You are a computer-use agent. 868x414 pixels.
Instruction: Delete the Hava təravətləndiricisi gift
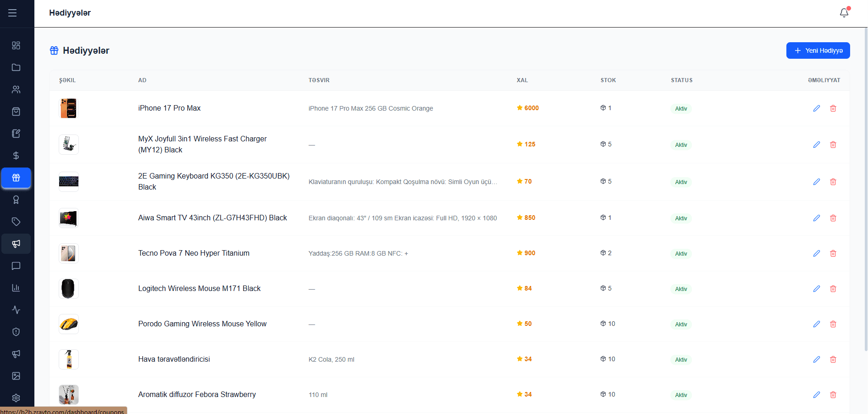pos(833,359)
